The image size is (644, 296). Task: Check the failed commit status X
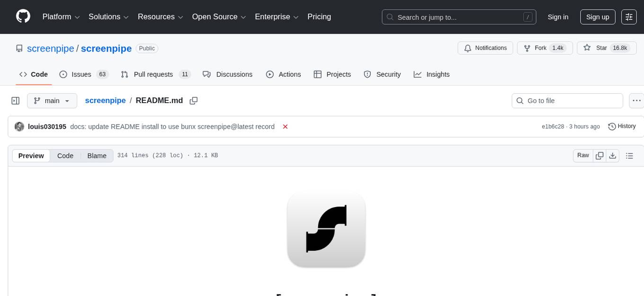click(x=285, y=126)
